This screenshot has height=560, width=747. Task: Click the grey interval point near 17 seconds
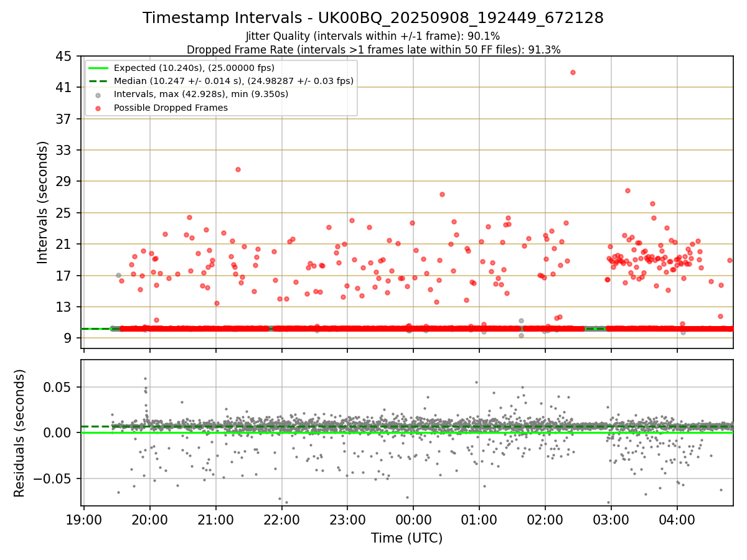pyautogui.click(x=118, y=275)
